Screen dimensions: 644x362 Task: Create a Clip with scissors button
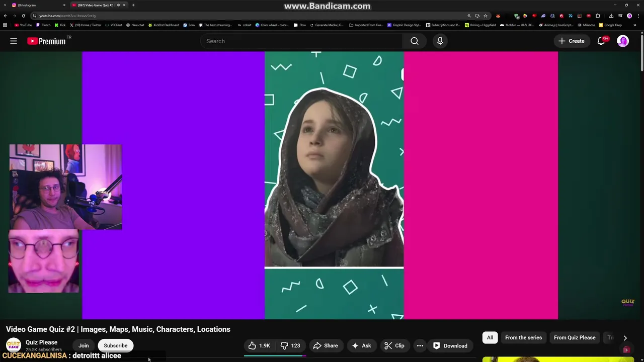point(394,346)
